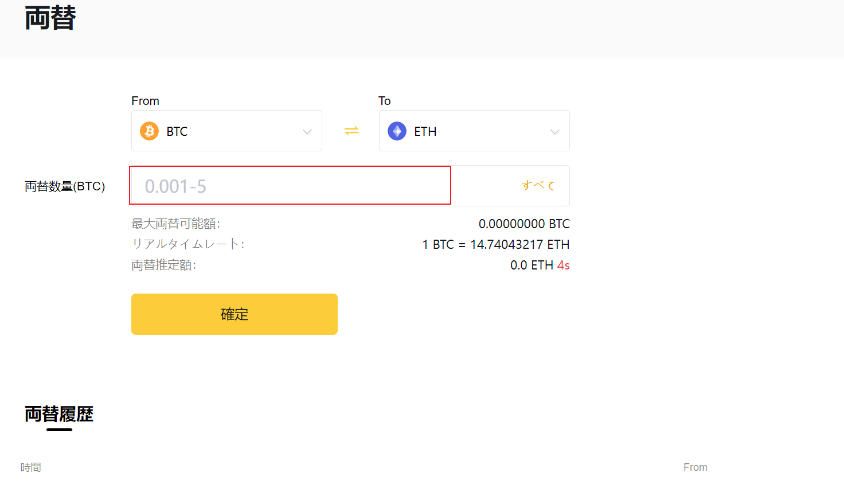Viewport: 844px width, 504px height.
Task: Click the 両替 page title
Action: 50,18
